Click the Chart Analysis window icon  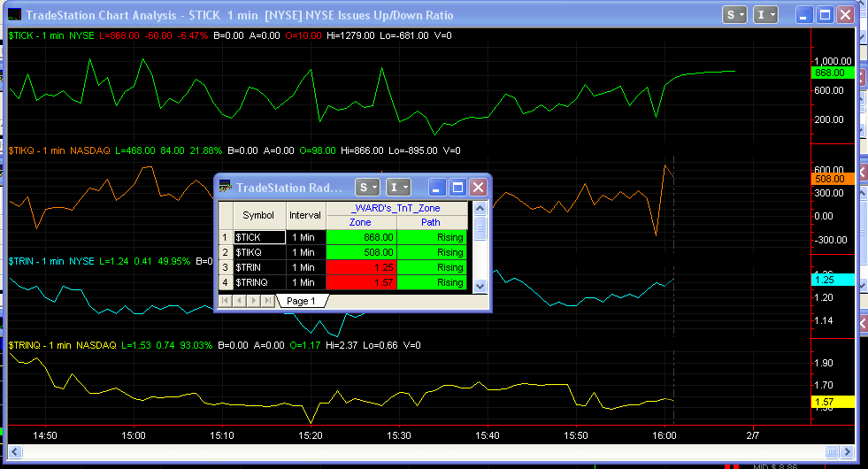click(x=15, y=15)
